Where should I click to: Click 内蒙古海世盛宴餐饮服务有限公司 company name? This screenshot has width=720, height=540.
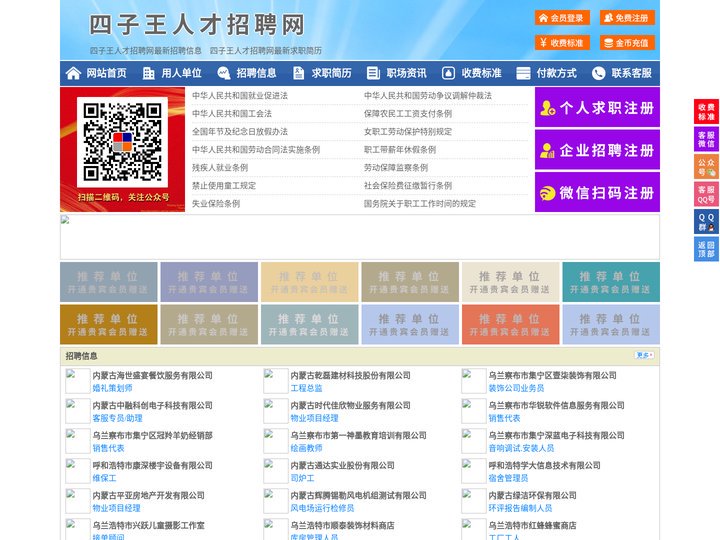[x=152, y=375]
